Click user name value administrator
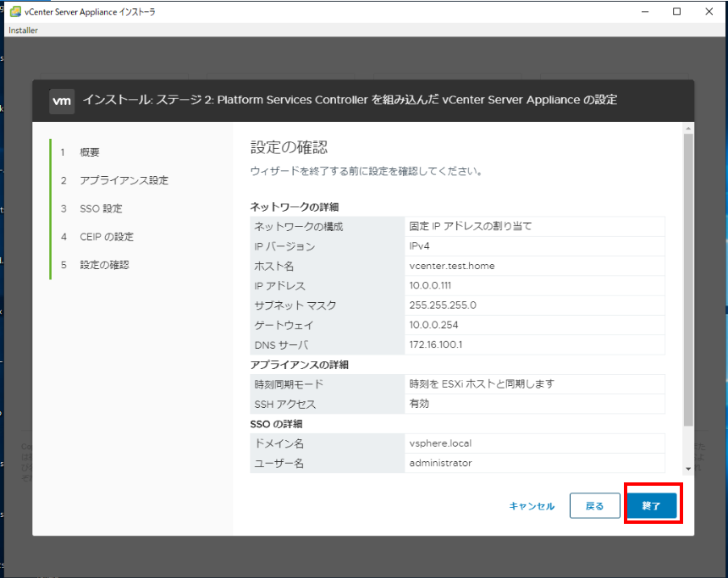728x578 pixels. click(x=440, y=463)
